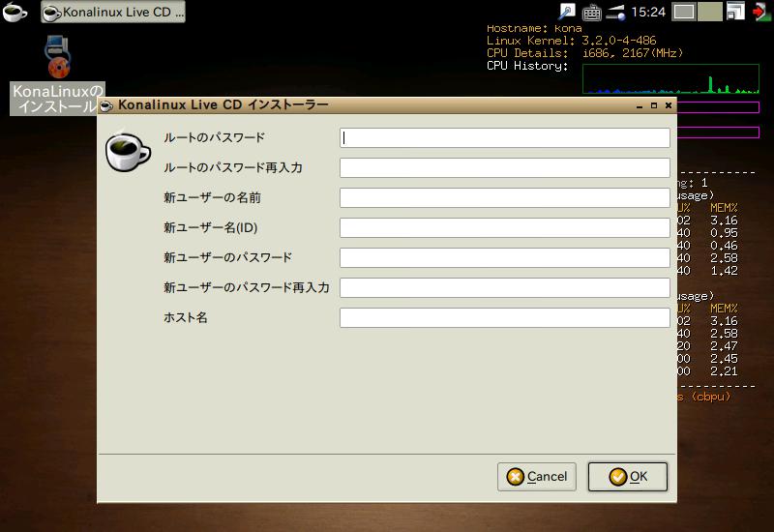774x532 pixels.
Task: Focus the 新ユーザーのパスワード再入力 input field
Action: tap(504, 287)
